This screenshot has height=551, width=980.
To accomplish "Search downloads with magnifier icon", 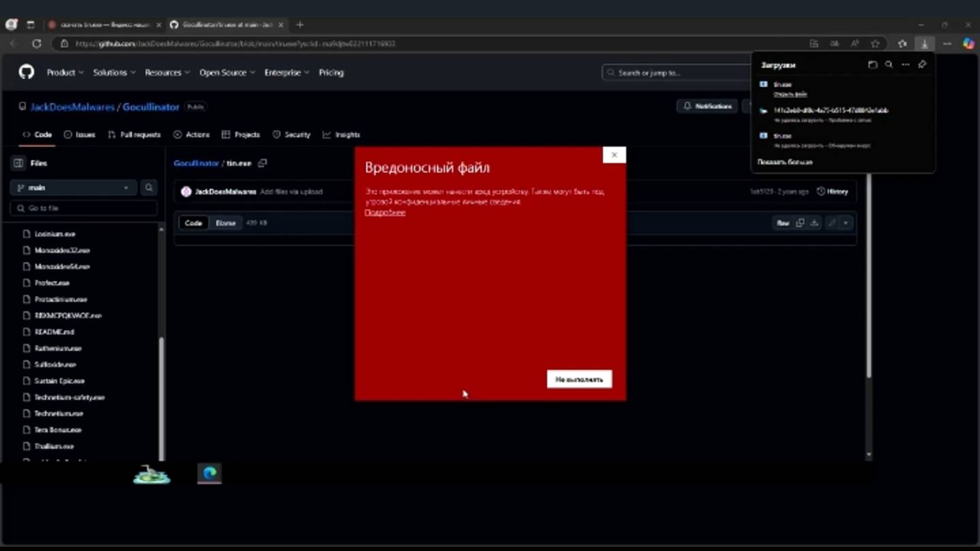I will click(889, 65).
